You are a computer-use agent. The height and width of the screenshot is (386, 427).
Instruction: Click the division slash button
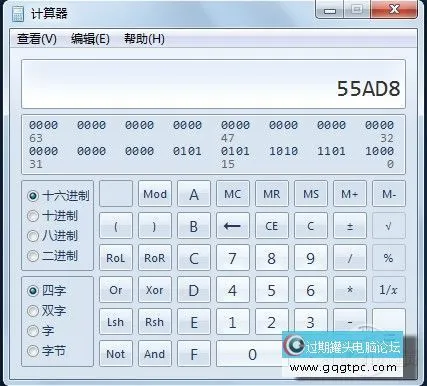coord(350,258)
